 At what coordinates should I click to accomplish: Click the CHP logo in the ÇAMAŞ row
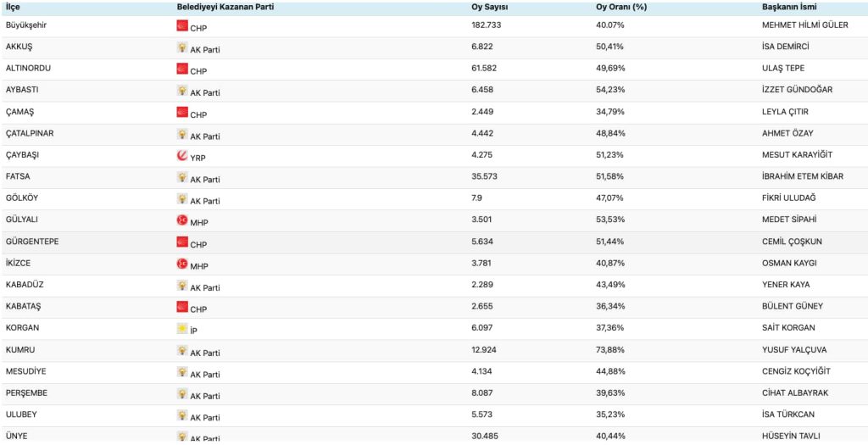[x=182, y=112]
